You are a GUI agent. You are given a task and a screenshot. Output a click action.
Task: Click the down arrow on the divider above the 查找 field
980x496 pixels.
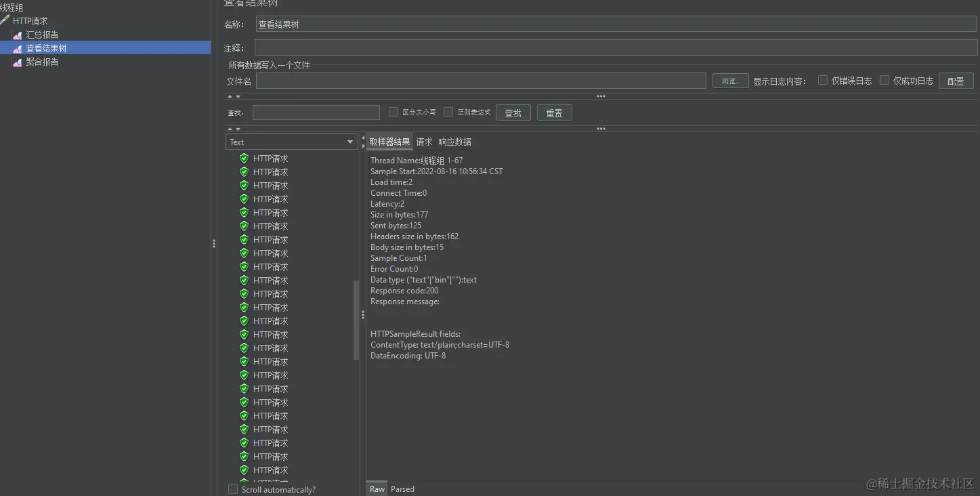[238, 96]
